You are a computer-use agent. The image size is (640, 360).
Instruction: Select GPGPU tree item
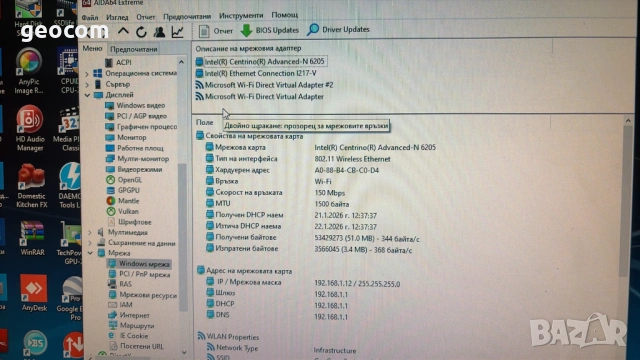123,190
